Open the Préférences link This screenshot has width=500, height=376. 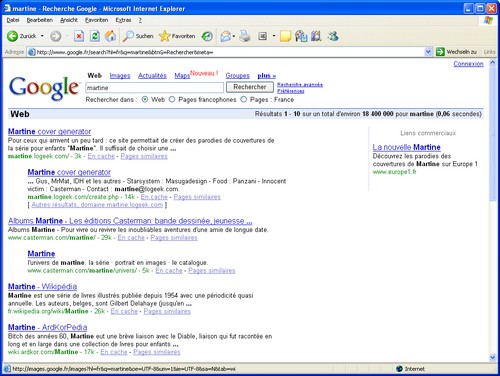(x=290, y=91)
